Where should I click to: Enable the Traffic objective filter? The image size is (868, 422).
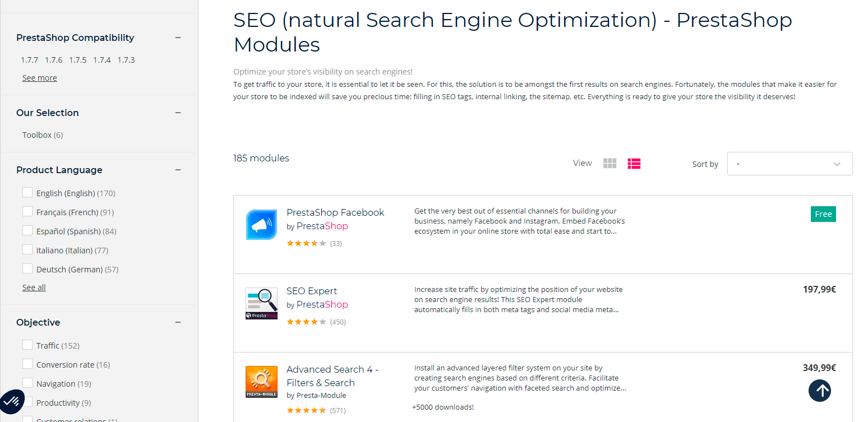coord(27,345)
